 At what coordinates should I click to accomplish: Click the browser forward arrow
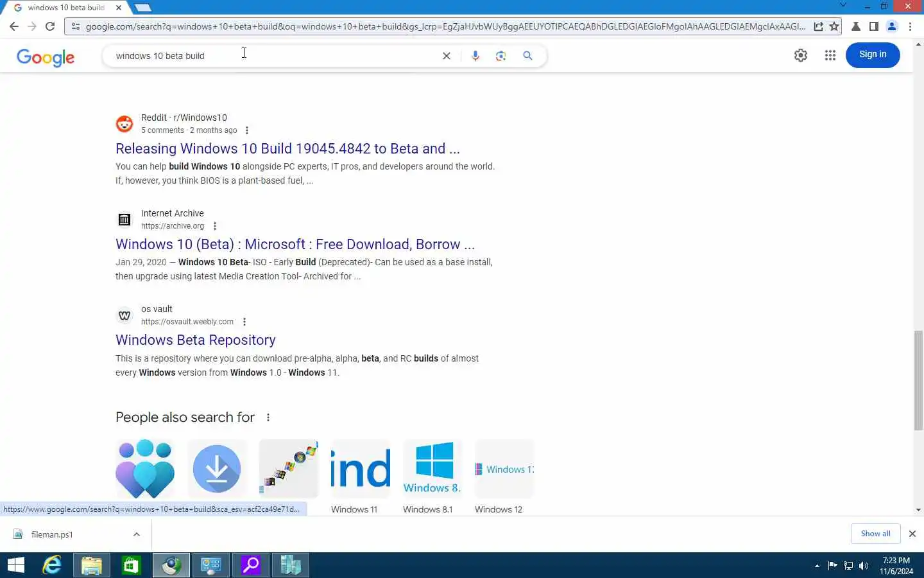click(x=32, y=26)
